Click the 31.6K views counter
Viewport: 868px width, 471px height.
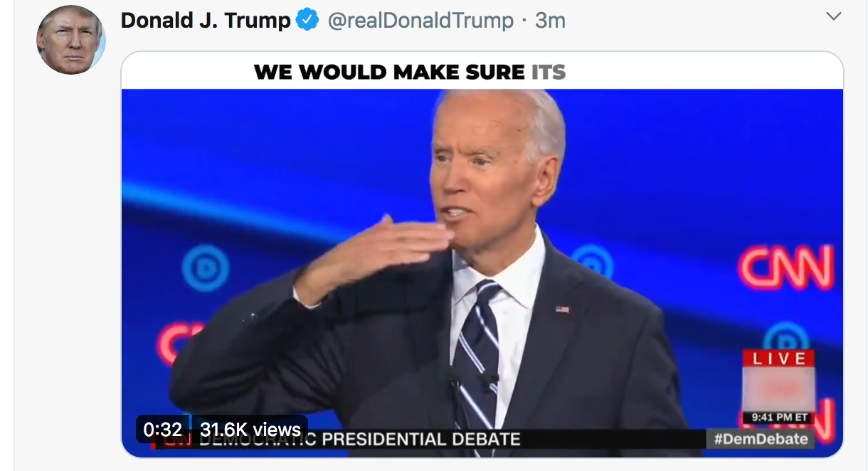(250, 430)
